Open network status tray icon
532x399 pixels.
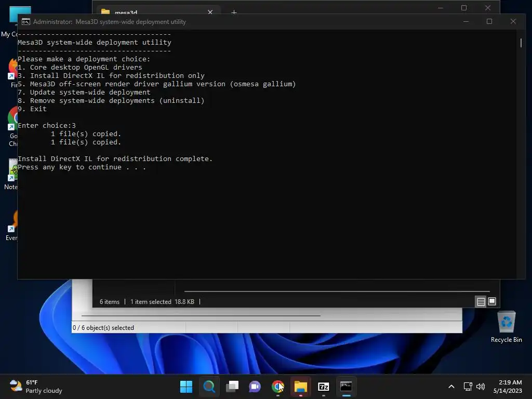(x=468, y=387)
